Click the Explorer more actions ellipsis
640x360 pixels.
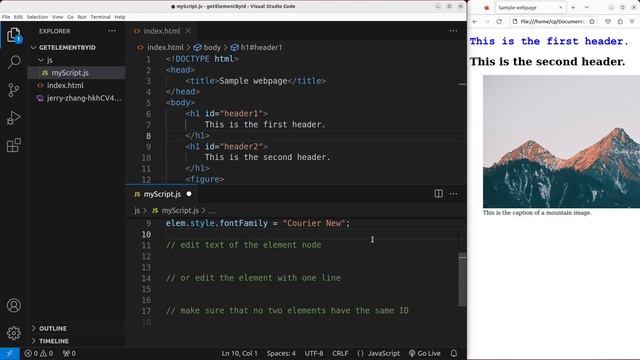point(112,31)
